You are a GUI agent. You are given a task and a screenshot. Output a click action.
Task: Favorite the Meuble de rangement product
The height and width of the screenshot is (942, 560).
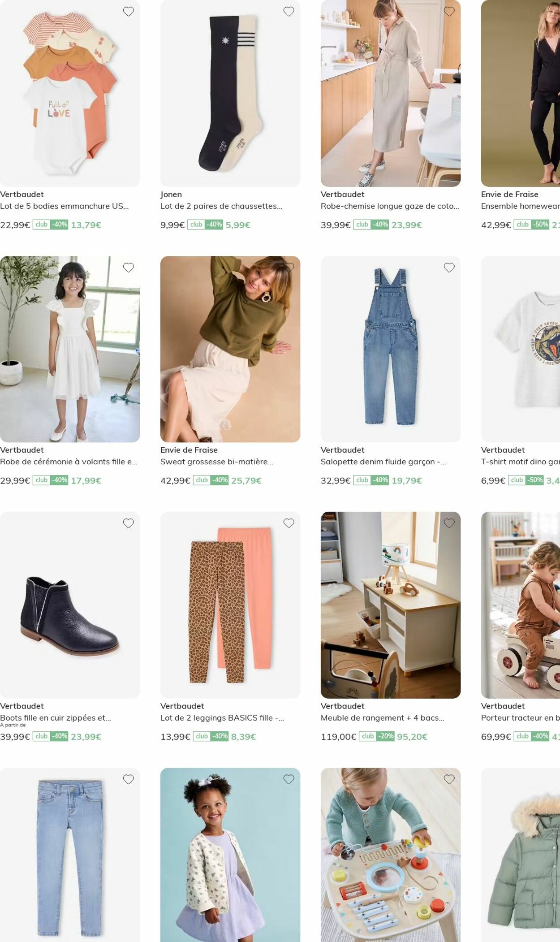(x=449, y=523)
